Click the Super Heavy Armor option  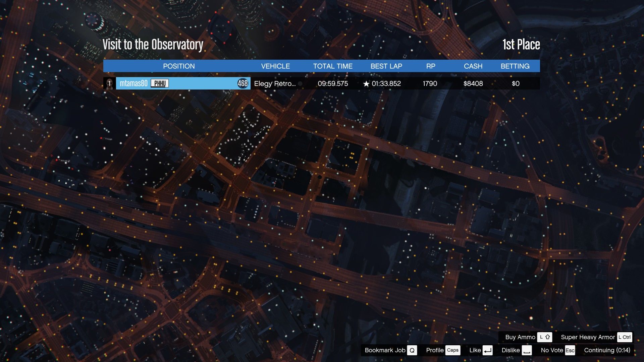pos(588,337)
